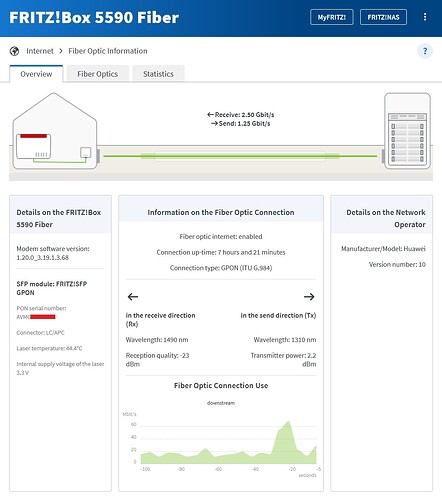The height and width of the screenshot is (500, 442).
Task: Click In the send direction (Tx) label
Action: click(x=278, y=315)
